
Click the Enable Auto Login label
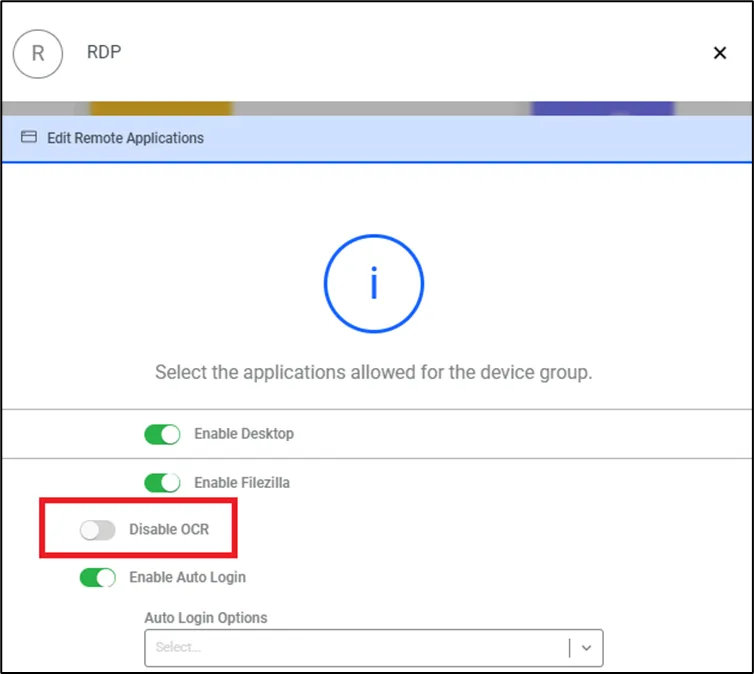pyautogui.click(x=188, y=577)
